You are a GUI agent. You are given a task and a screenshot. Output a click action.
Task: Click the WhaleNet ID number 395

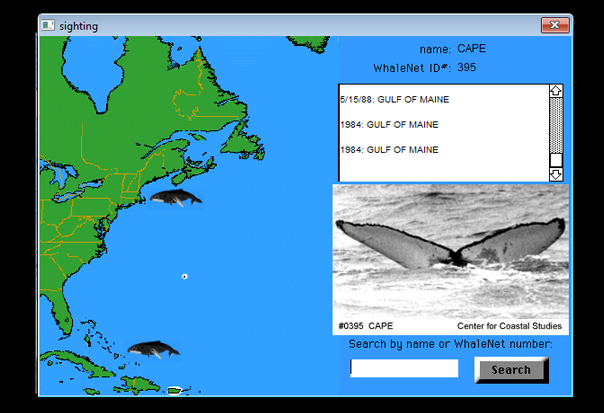click(x=466, y=67)
